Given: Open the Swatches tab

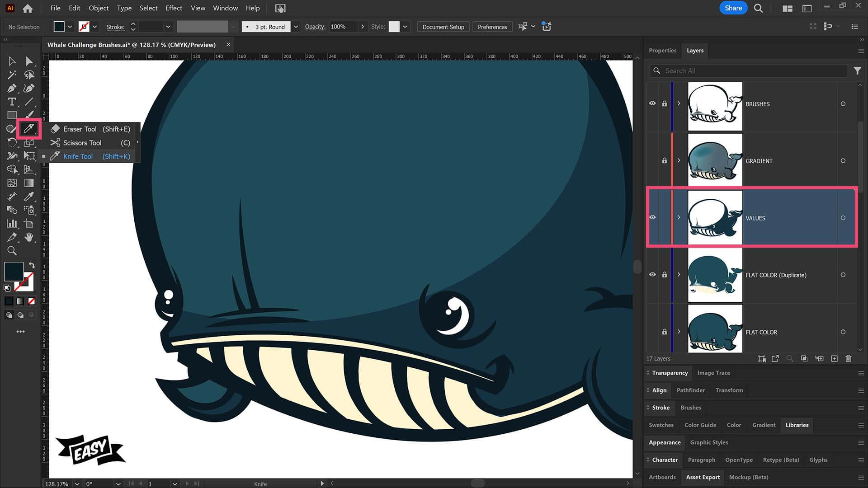Looking at the screenshot, I should point(661,425).
